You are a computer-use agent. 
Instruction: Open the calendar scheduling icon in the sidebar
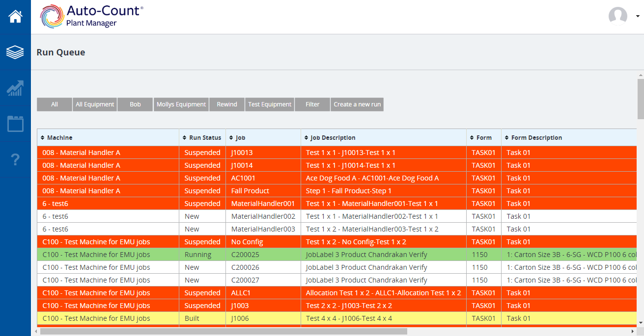tap(15, 124)
